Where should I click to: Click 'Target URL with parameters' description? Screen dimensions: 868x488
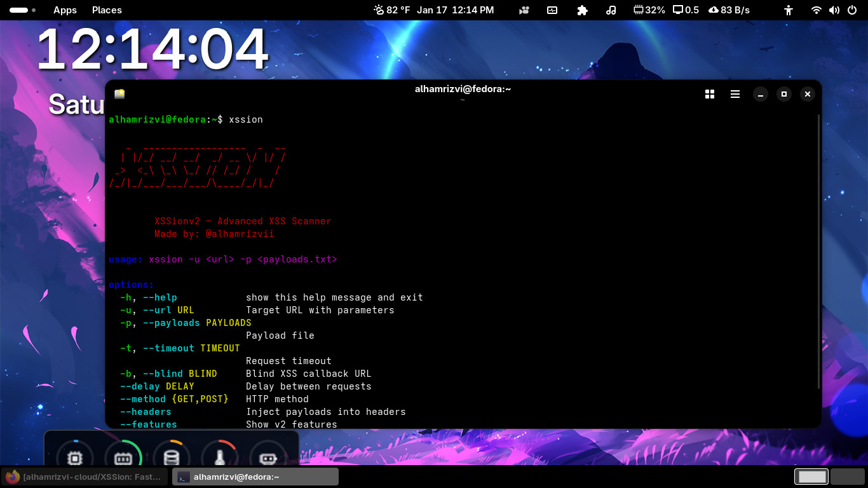click(x=320, y=310)
